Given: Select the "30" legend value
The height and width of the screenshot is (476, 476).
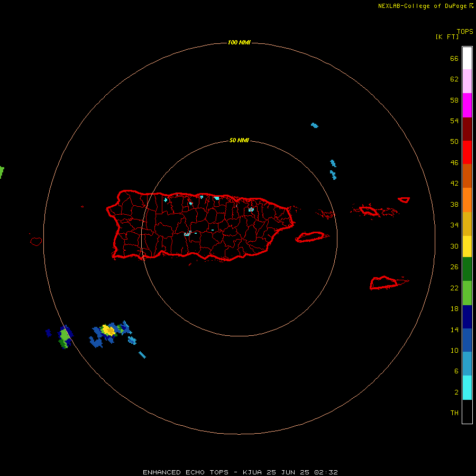Looking at the screenshot, I should pyautogui.click(x=454, y=246).
